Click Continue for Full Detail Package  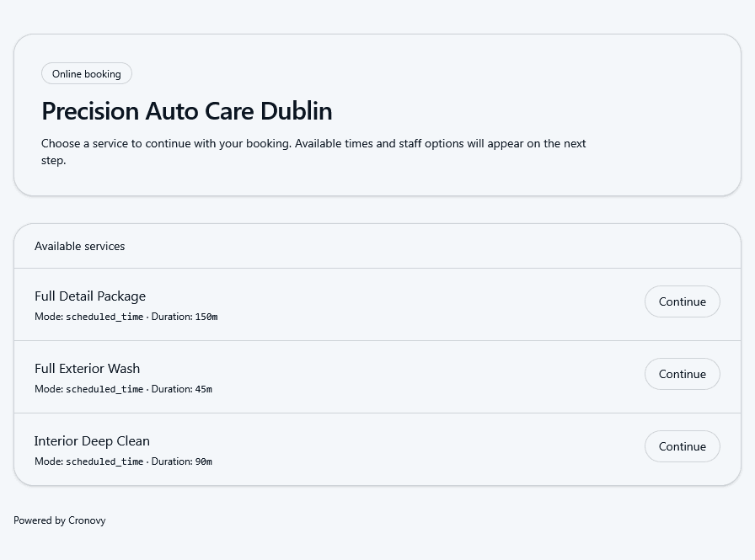[682, 301]
